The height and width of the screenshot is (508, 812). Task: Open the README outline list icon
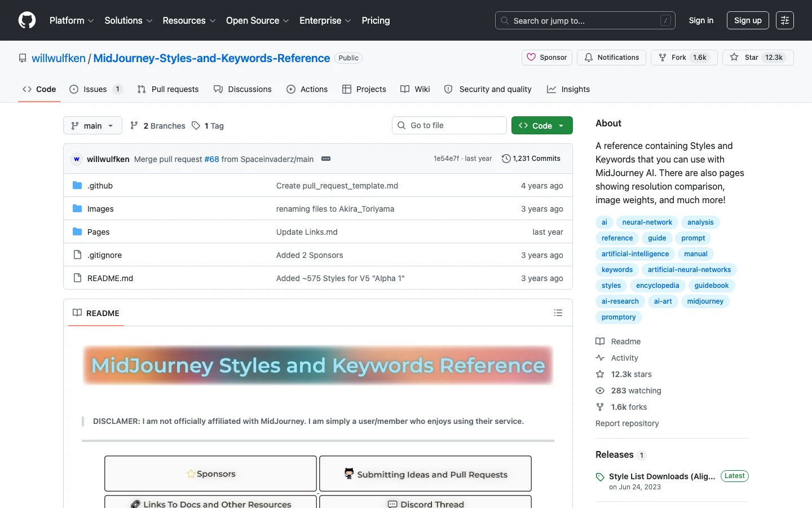[x=558, y=313]
